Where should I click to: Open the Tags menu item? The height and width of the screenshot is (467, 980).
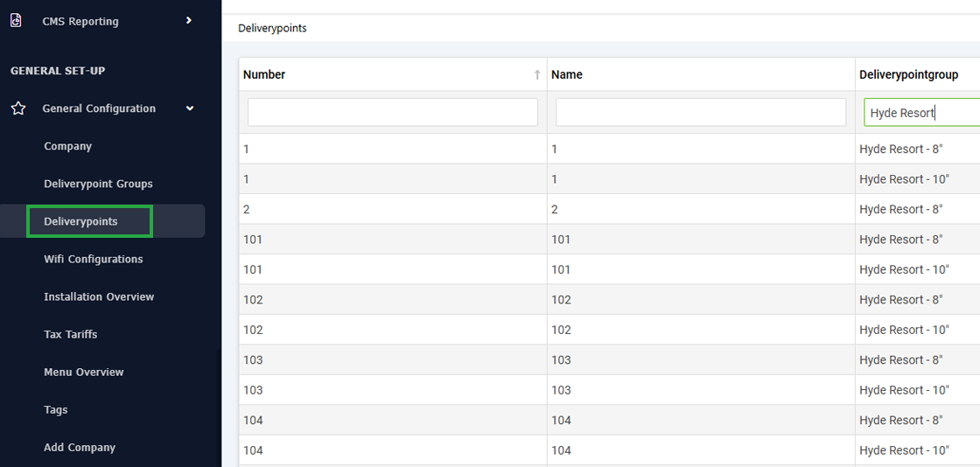point(56,410)
